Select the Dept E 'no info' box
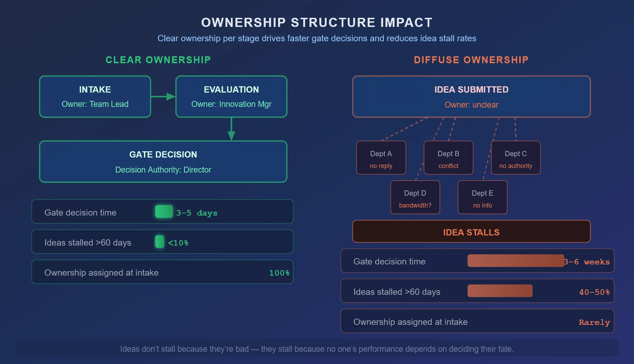 click(x=482, y=197)
